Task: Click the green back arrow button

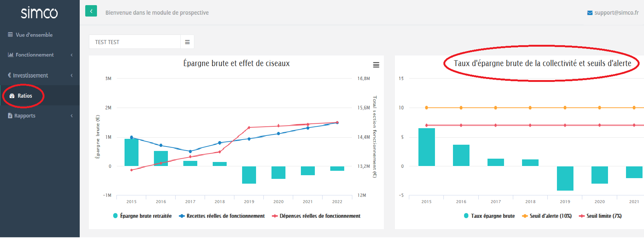Action: point(91,11)
